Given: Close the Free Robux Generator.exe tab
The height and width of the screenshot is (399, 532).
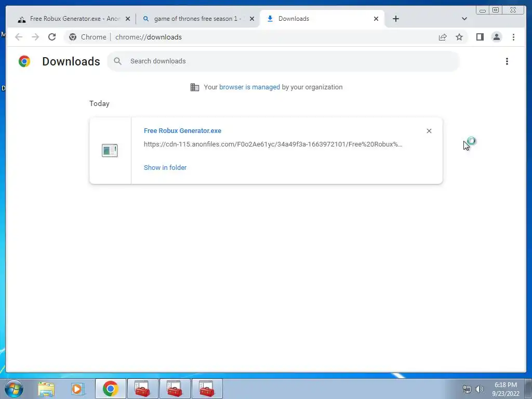Looking at the screenshot, I should [x=128, y=19].
